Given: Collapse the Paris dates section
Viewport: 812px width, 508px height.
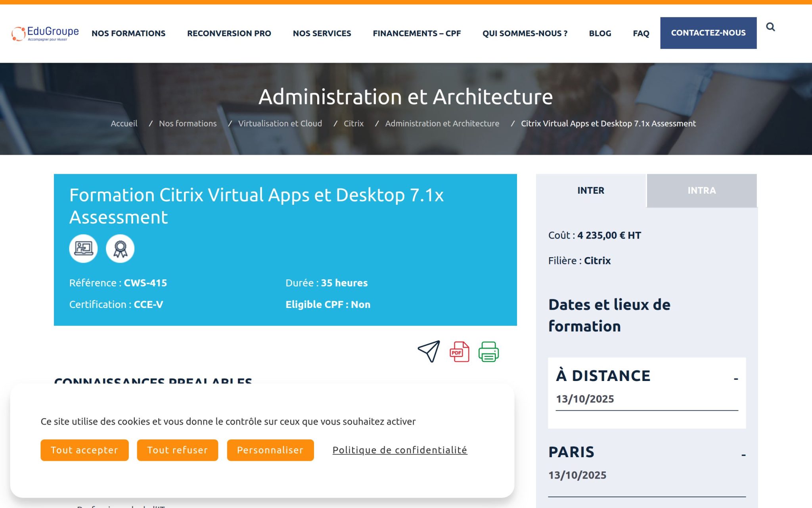Looking at the screenshot, I should point(743,455).
